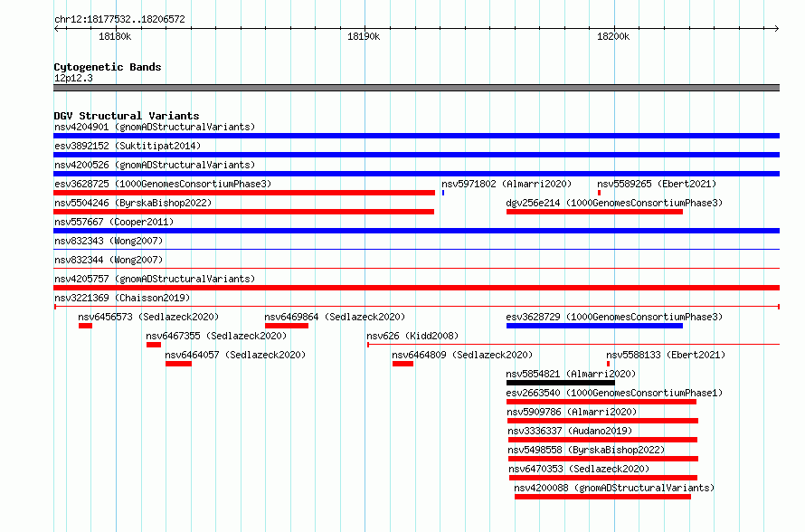
Task: Click the red bar under nsv6464809
Action: 403,364
